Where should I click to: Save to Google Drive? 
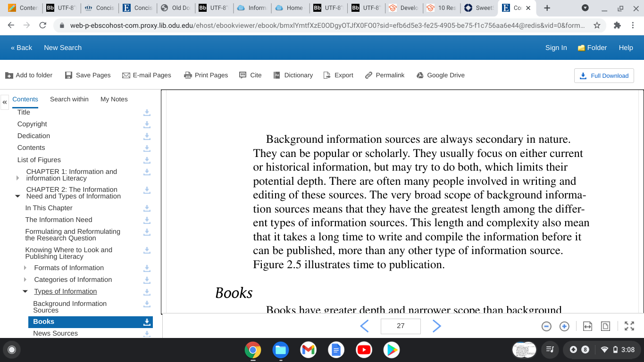click(x=441, y=75)
